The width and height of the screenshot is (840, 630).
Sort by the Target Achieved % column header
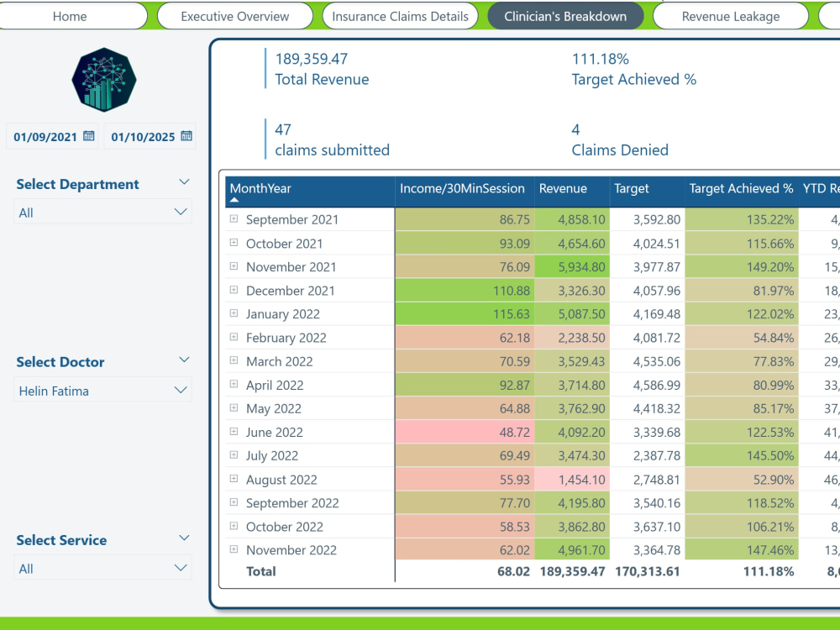[742, 191]
